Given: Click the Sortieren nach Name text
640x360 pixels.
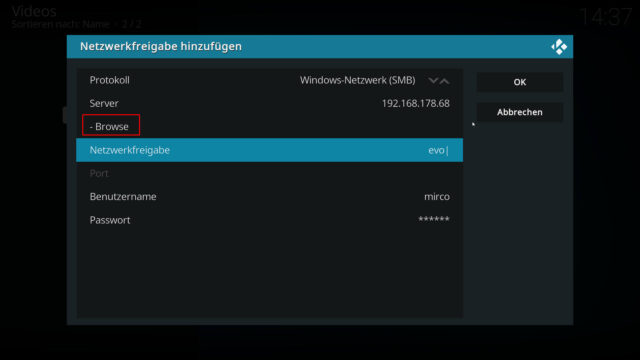Looking at the screenshot, I should (60, 24).
